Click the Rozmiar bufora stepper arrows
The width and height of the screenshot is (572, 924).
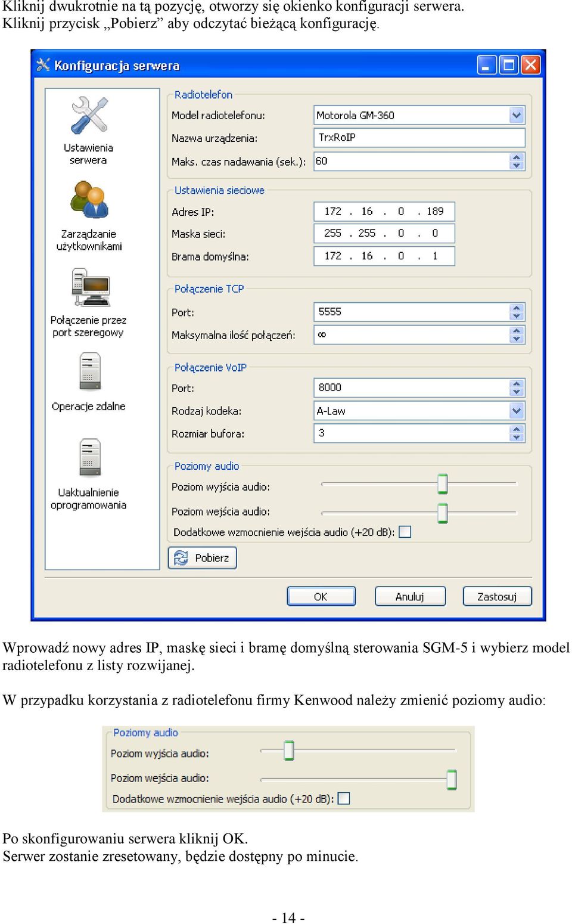(x=517, y=433)
